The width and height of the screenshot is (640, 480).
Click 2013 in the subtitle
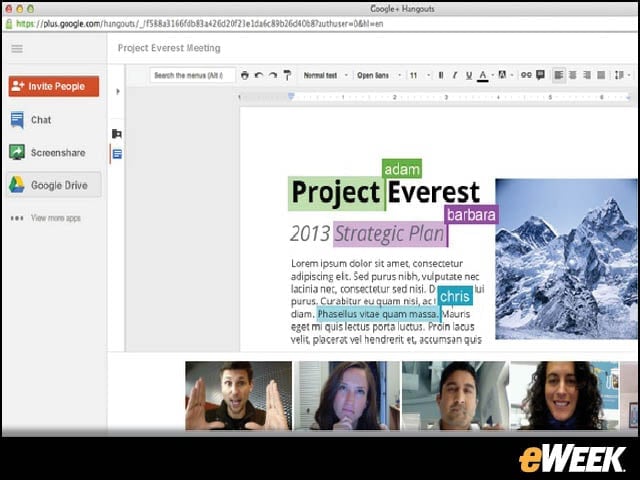pos(310,234)
